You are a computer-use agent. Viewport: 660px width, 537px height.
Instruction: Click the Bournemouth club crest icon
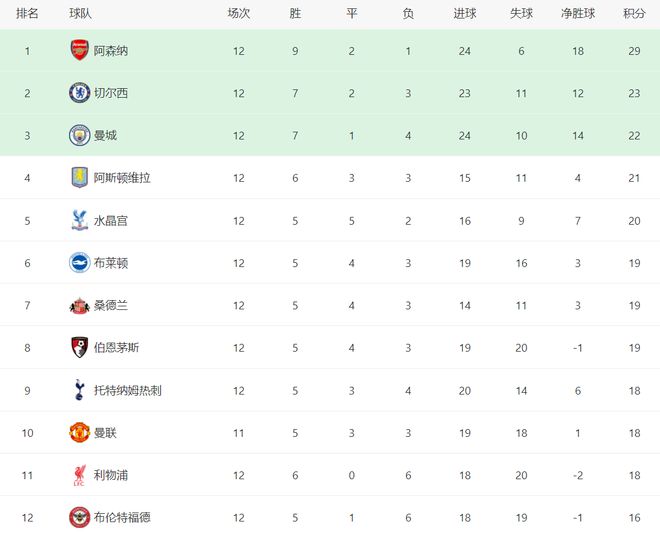(79, 347)
